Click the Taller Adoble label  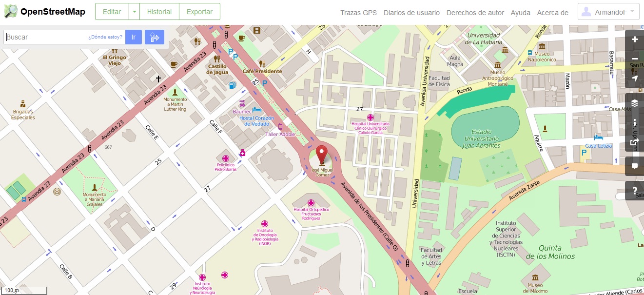tap(280, 134)
